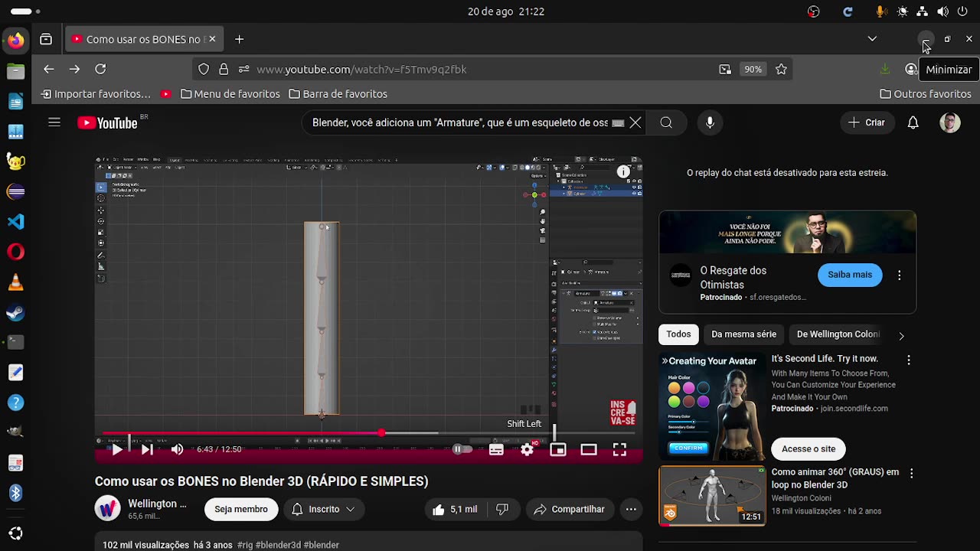Image resolution: width=980 pixels, height=551 pixels.
Task: Select the Todos filter chip
Action: [x=678, y=334]
